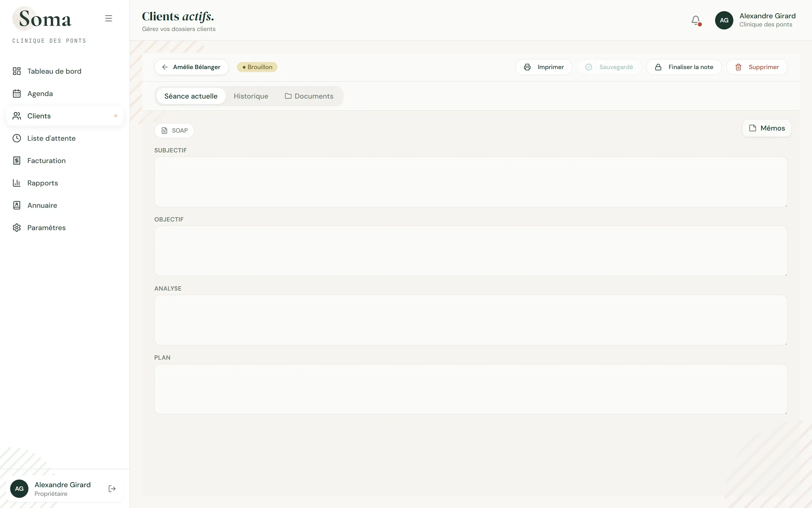Screen dimensions: 812x508
Task: Open the Mémos panel
Action: (x=767, y=128)
